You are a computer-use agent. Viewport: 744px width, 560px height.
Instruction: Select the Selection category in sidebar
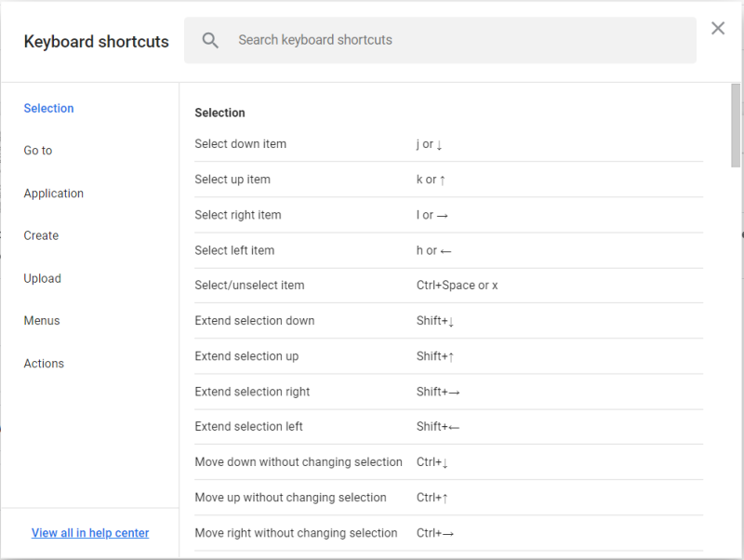tap(48, 108)
